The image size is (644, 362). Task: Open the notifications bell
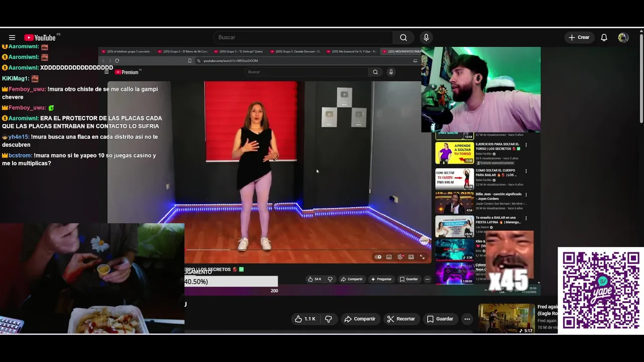[x=604, y=38]
